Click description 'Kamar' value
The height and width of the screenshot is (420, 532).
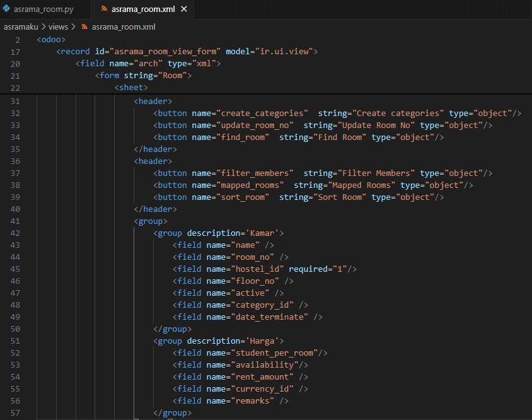coord(262,233)
